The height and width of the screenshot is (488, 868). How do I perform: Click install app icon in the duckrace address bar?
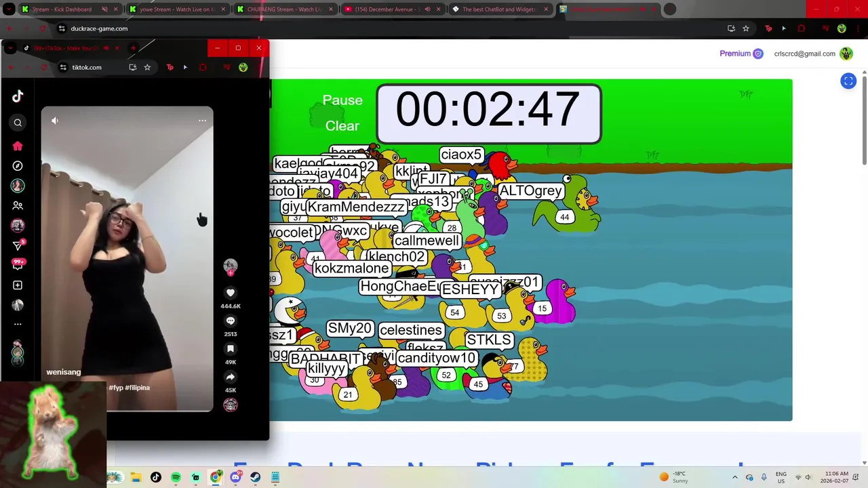731,28
